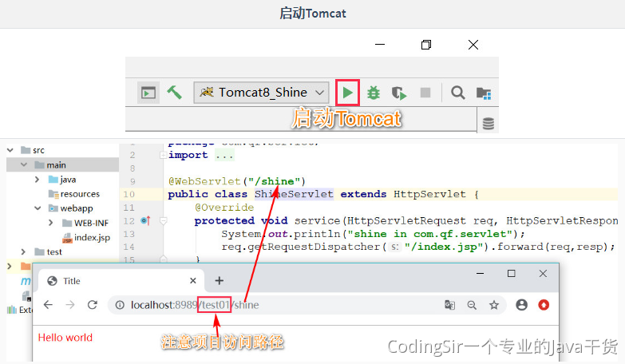This screenshot has height=364, width=625.
Task: Expand the folded import block
Action: coord(163,155)
